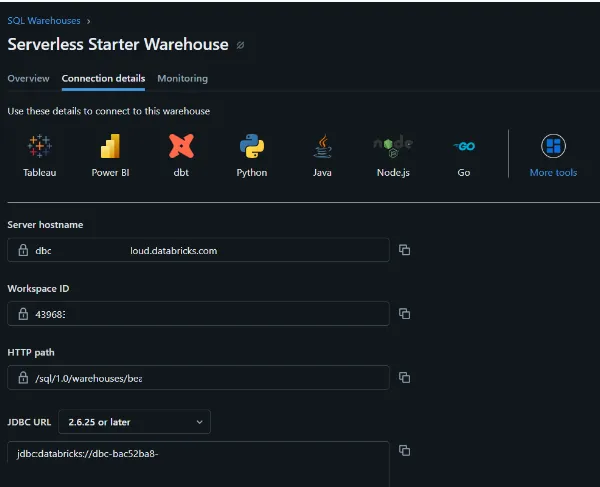
Task: Click the 'Server hostname' label
Action: click(x=45, y=225)
